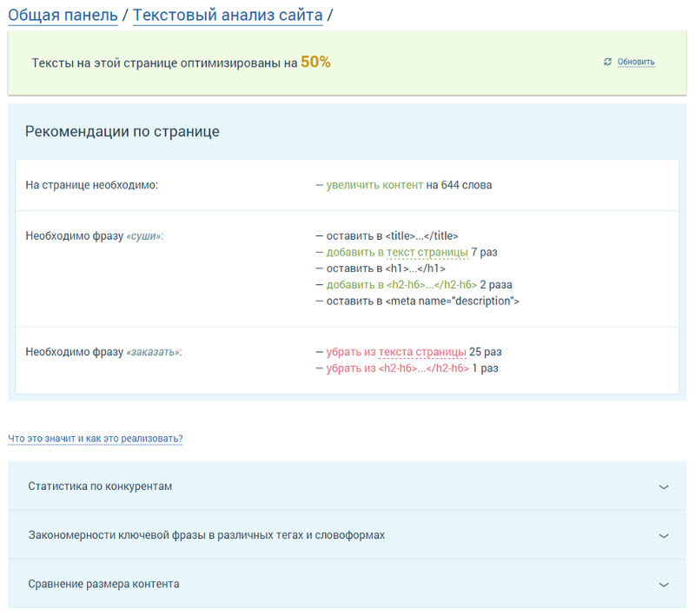The image size is (695, 616).
Task: Click 'оставить в <title>...</title>' line
Action: (393, 235)
